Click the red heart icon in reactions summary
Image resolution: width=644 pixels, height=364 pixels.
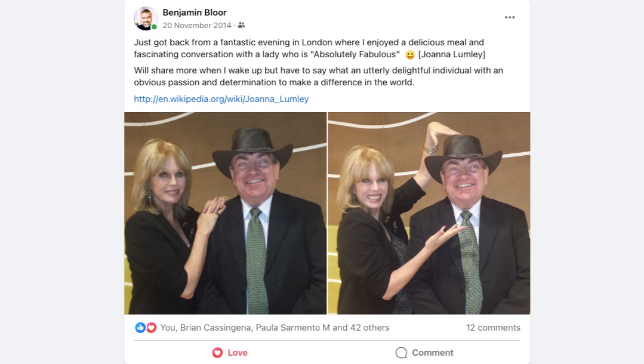point(151,328)
